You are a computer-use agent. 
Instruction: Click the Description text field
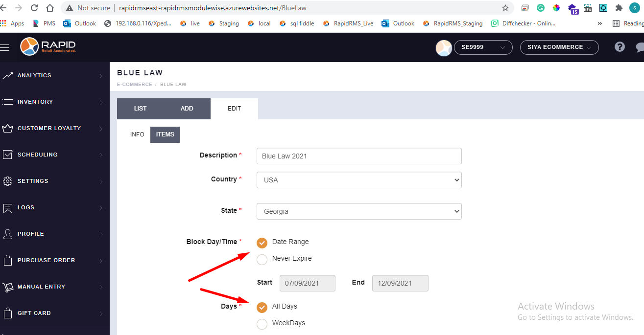click(x=359, y=156)
